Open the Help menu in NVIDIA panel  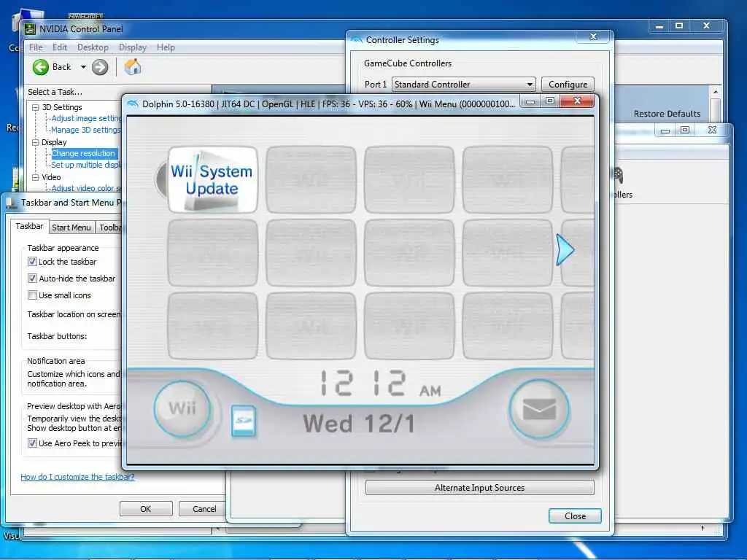(x=166, y=47)
